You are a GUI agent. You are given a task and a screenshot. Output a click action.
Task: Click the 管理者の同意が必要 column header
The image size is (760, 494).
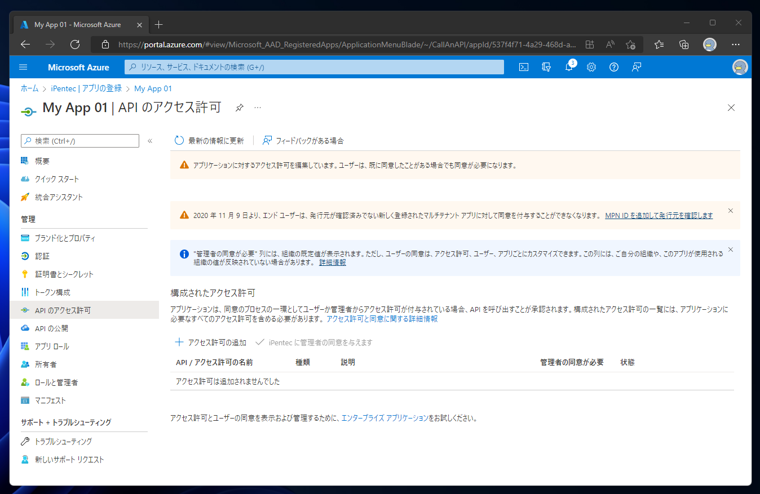point(572,362)
